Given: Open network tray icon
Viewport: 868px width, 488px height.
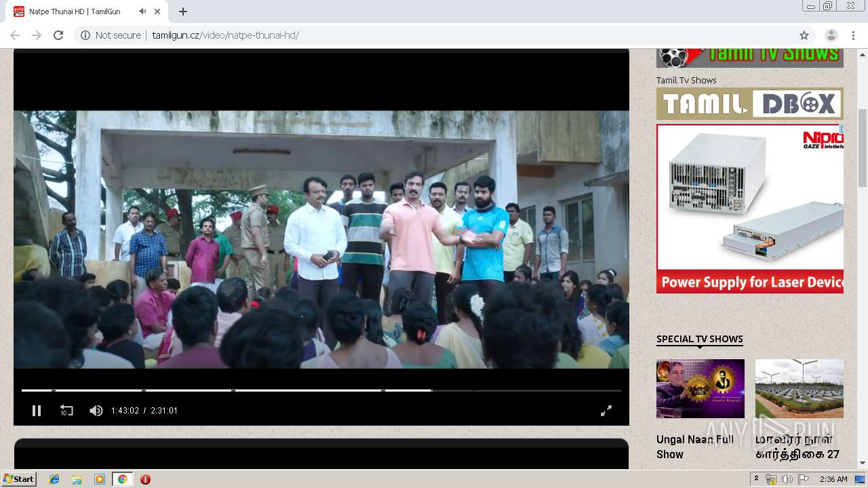Looking at the screenshot, I should pyautogui.click(x=771, y=479).
